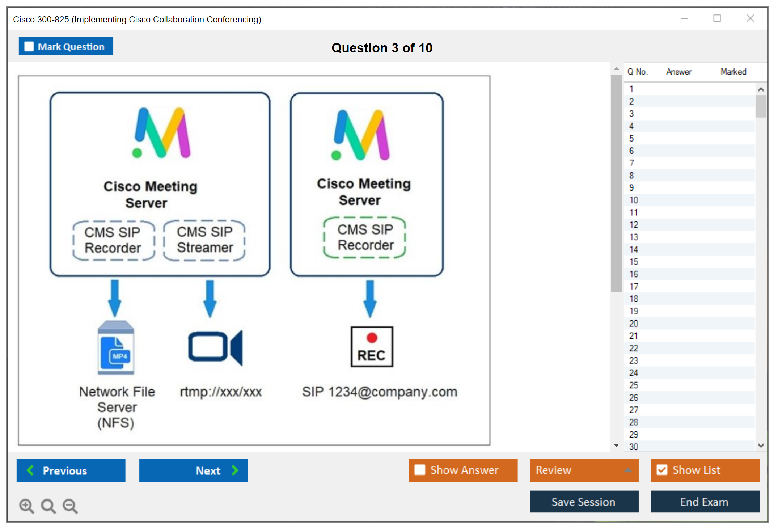
Task: Enable the Show Answer checkbox
Action: 420,470
